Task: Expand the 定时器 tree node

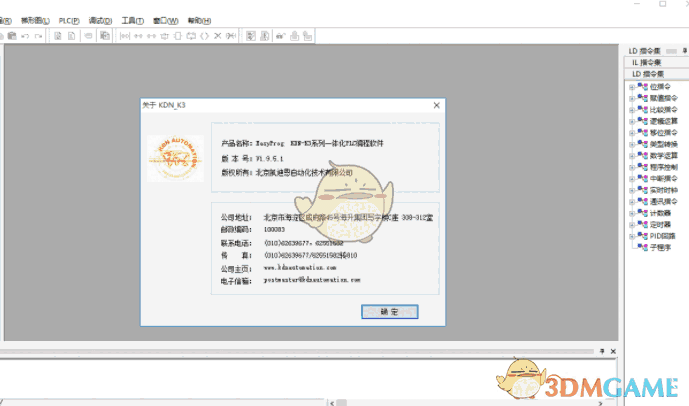Action: coord(632,225)
